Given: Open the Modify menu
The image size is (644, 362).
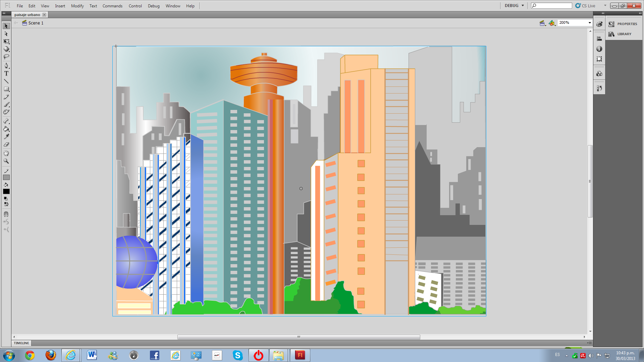Looking at the screenshot, I should 77,6.
